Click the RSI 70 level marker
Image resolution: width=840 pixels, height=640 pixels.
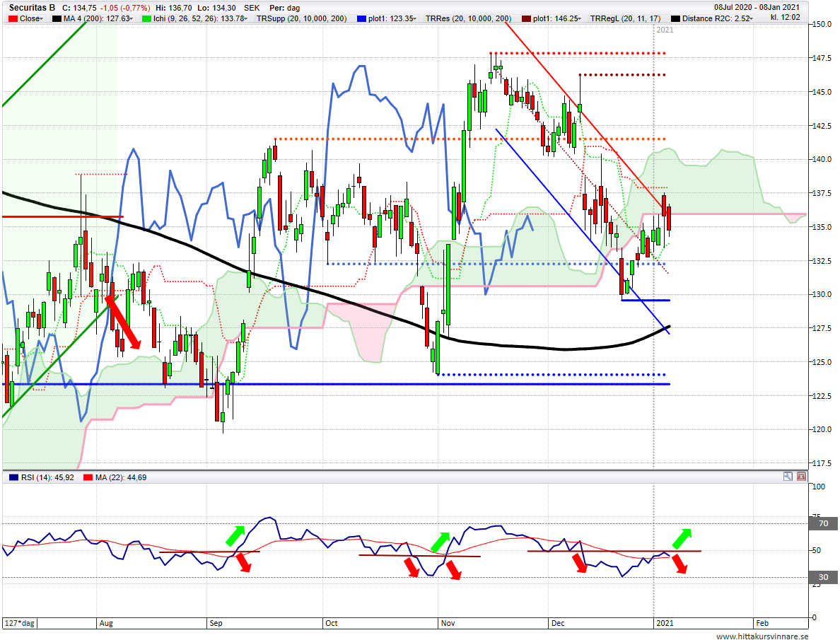pyautogui.click(x=824, y=524)
